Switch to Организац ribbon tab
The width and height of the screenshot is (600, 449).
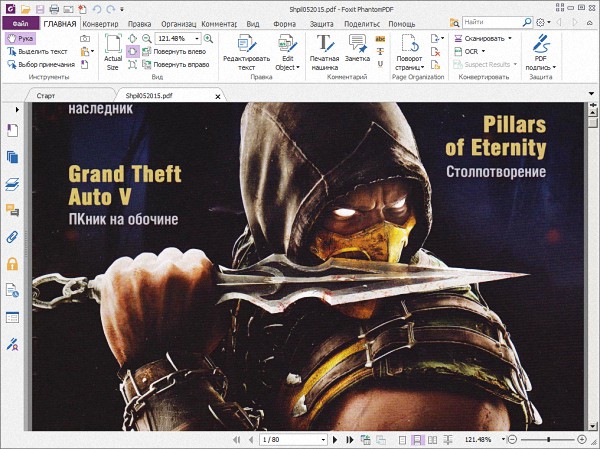178,24
